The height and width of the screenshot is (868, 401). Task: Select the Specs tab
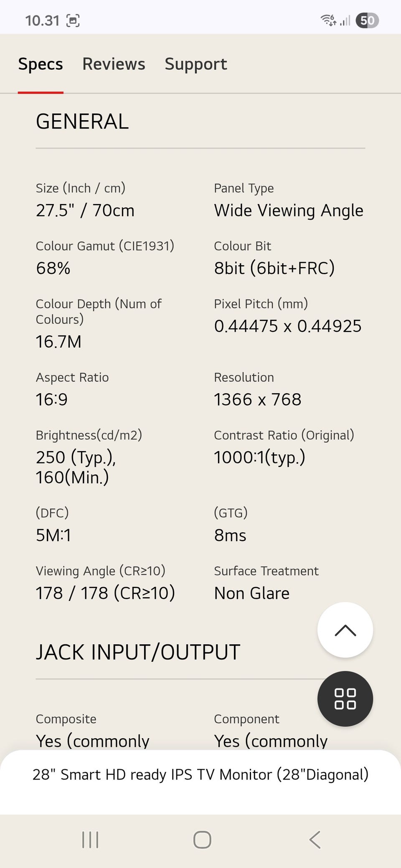pyautogui.click(x=41, y=64)
